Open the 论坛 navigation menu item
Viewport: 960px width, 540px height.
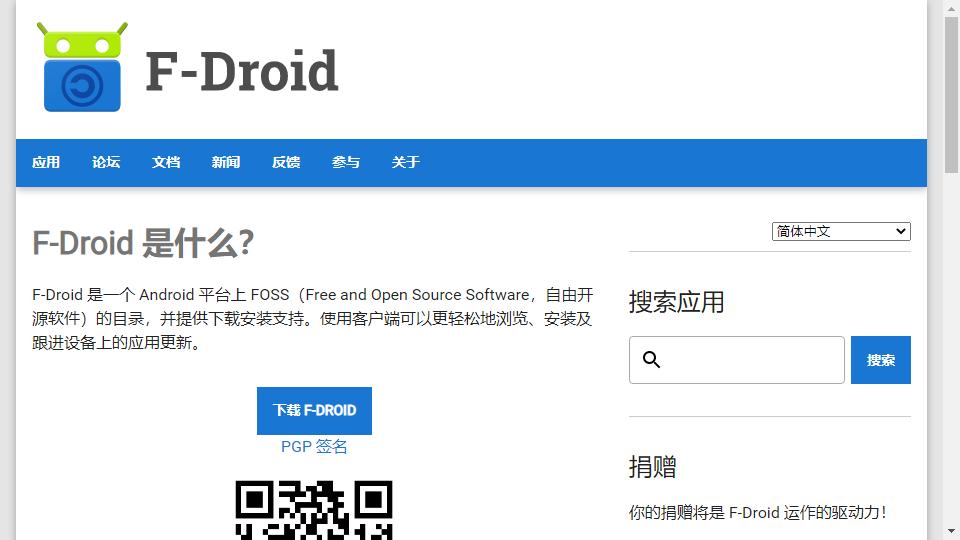tap(106, 162)
